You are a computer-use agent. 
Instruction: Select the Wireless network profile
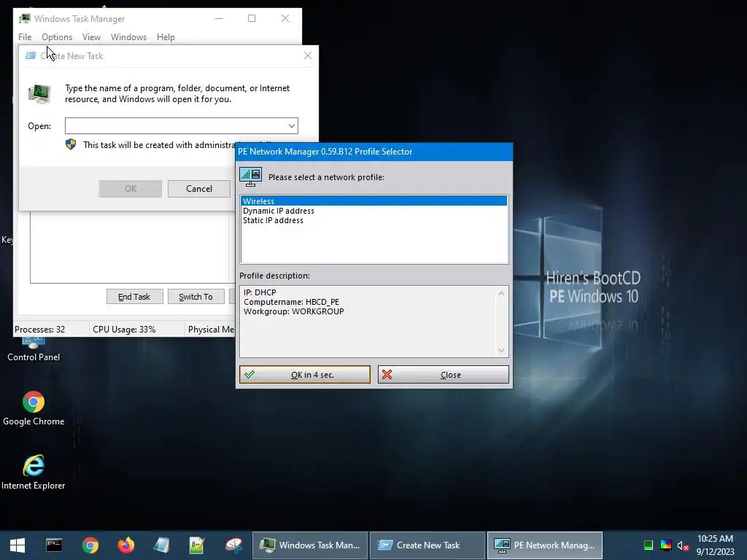(374, 201)
